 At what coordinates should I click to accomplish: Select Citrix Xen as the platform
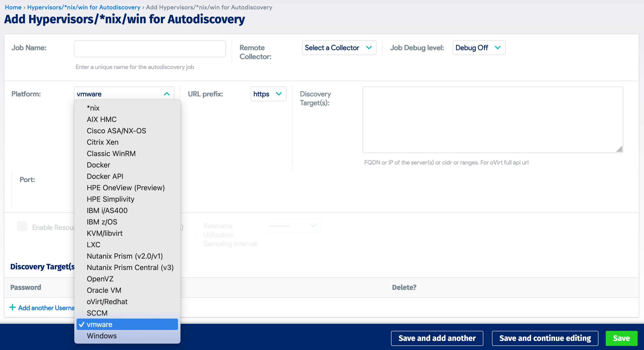click(103, 142)
